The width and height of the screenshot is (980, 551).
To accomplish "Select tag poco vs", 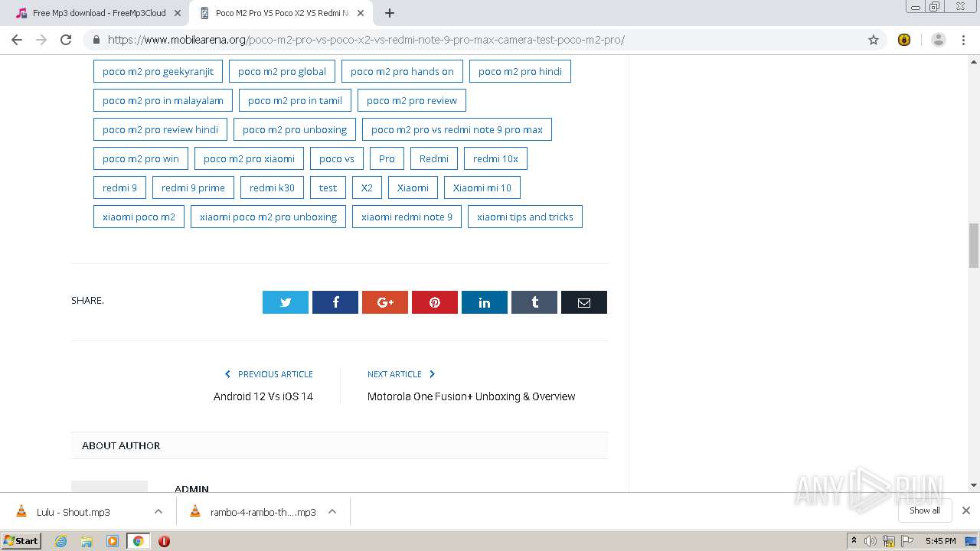I will (337, 158).
